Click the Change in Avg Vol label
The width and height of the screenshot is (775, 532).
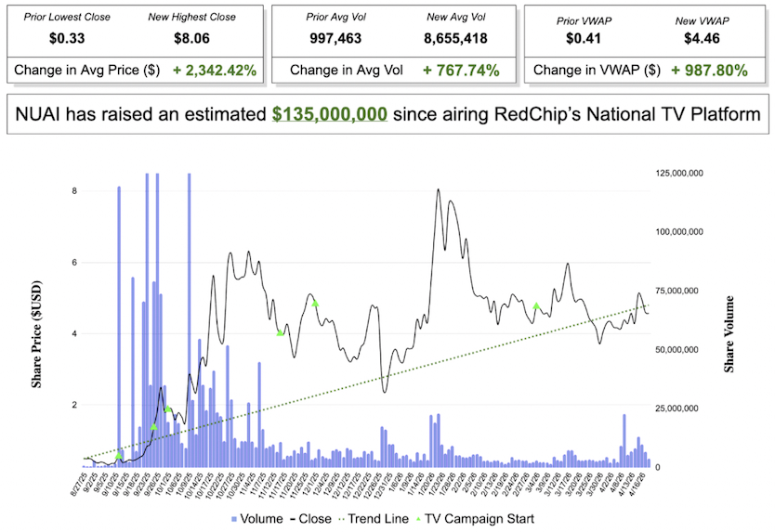[347, 71]
